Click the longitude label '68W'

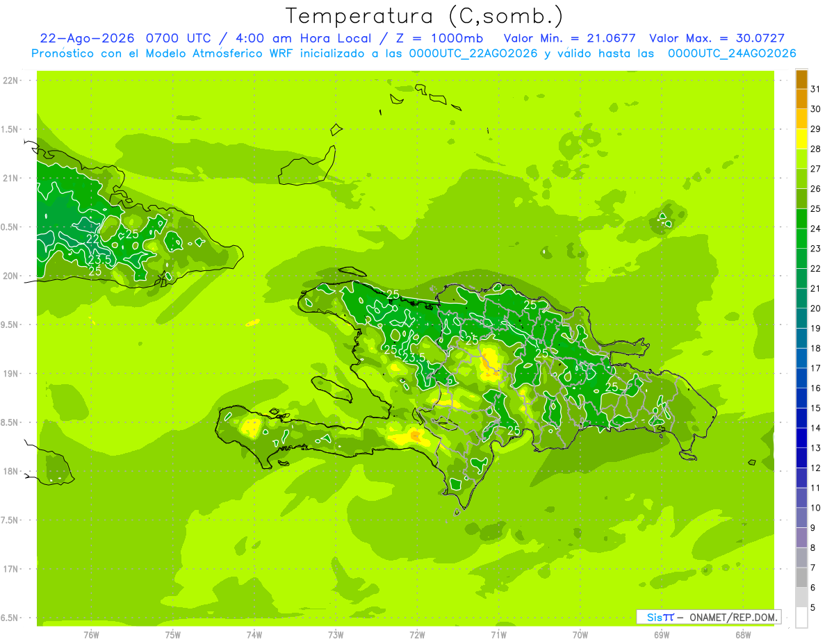pos(742,636)
